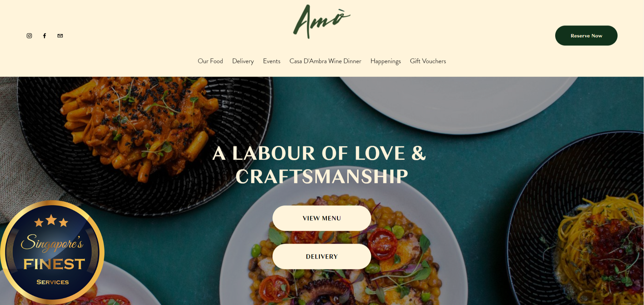Go to the Events page

click(271, 61)
